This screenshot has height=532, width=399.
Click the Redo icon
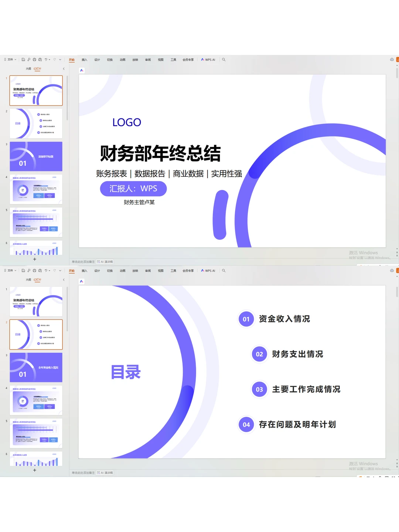[x=55, y=60]
